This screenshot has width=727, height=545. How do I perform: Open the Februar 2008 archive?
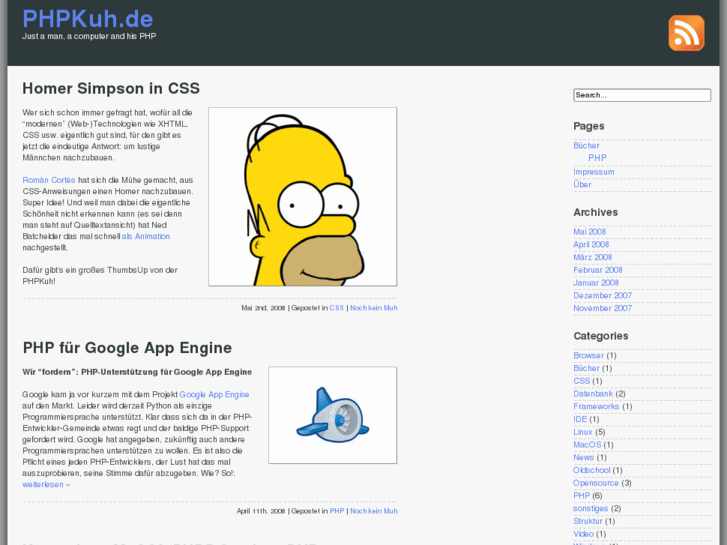coord(598,270)
